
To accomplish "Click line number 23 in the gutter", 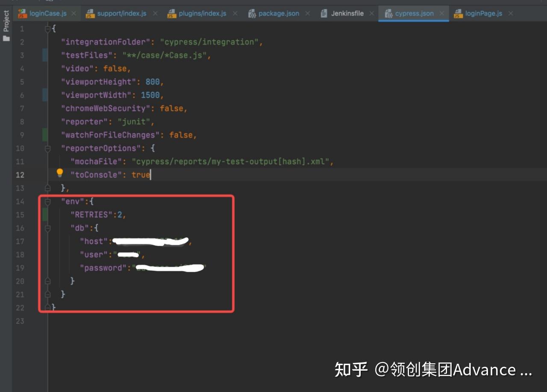I will 20,321.
